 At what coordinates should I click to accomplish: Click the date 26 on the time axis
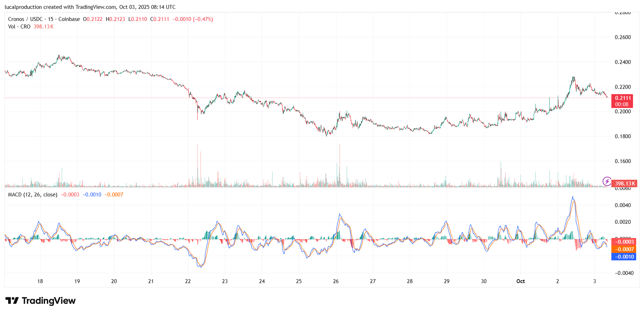coord(336,281)
